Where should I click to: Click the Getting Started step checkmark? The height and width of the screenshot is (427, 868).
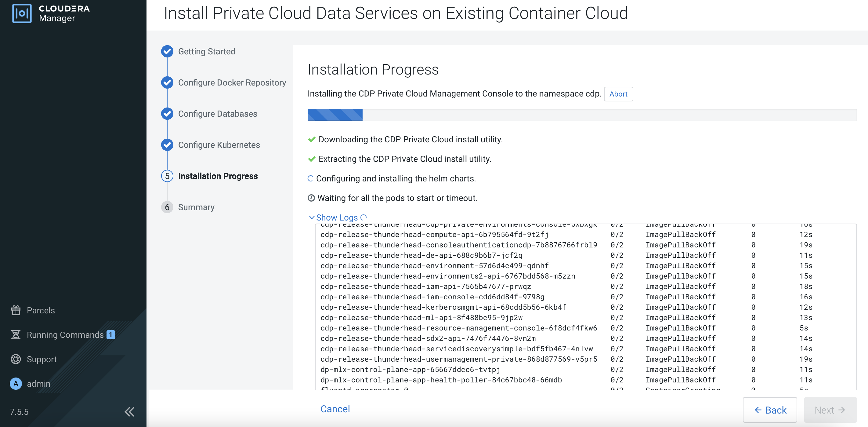tap(167, 51)
